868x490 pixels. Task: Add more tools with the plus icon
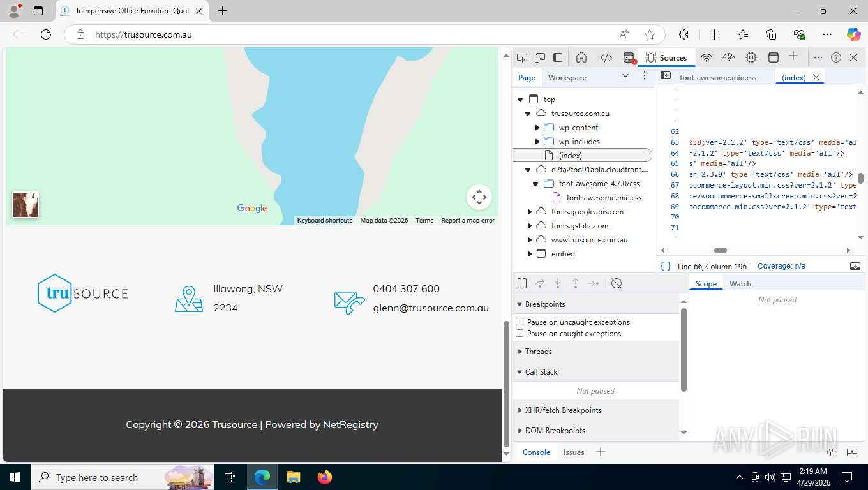[793, 56]
